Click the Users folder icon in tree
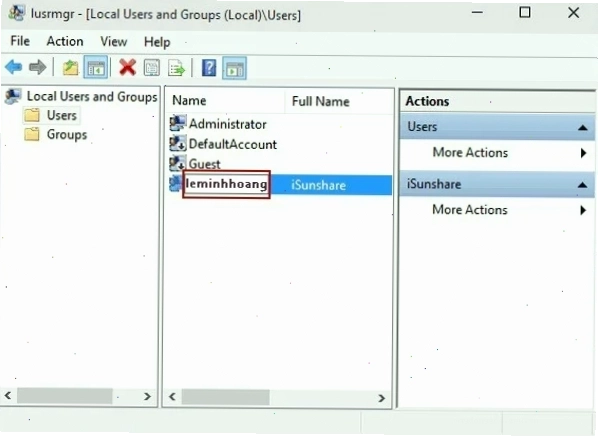Viewport: 598px width, 437px height. pyautogui.click(x=32, y=115)
